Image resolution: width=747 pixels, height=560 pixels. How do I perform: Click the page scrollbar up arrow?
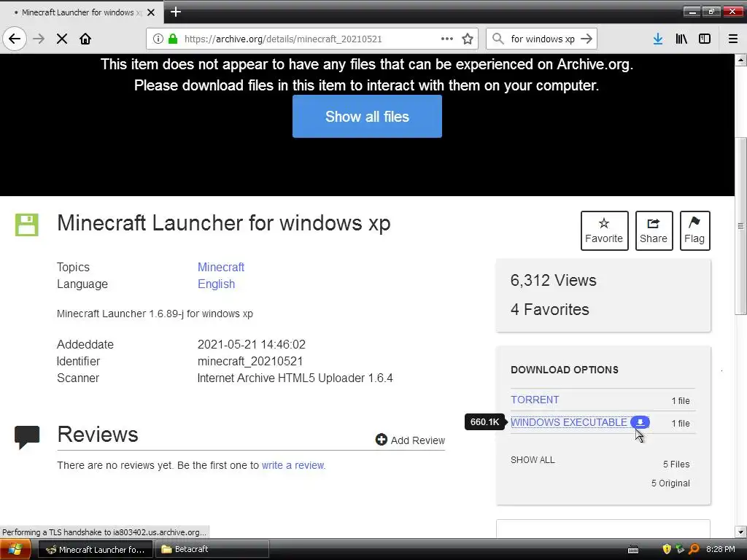pos(740,60)
